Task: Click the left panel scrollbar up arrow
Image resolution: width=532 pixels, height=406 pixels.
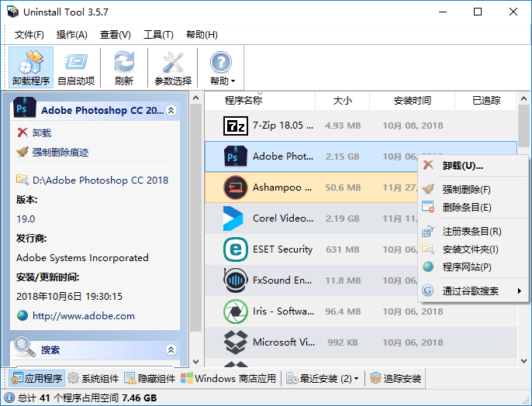Action: coord(195,98)
